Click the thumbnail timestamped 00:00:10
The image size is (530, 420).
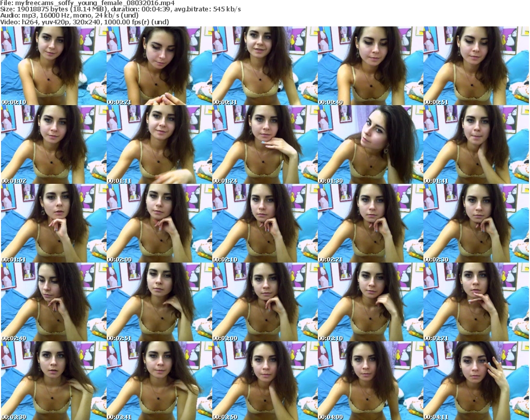tap(53, 66)
